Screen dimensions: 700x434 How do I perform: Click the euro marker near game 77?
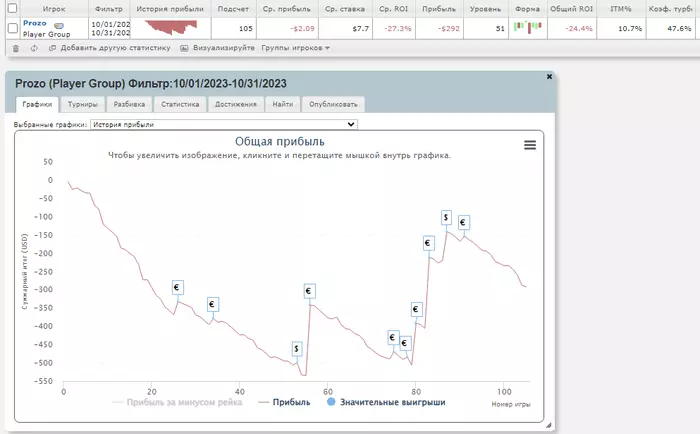pyautogui.click(x=404, y=343)
